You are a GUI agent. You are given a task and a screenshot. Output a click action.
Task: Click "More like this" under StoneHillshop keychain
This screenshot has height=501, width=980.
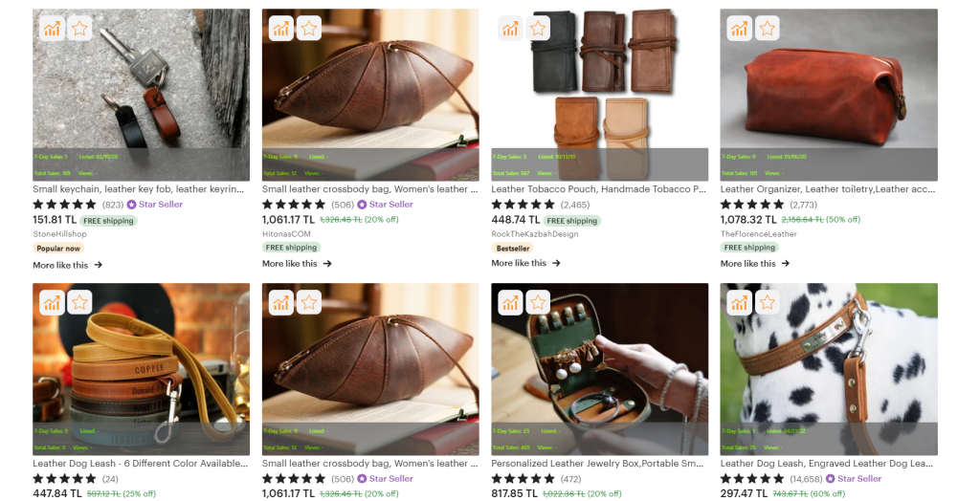tap(67, 265)
